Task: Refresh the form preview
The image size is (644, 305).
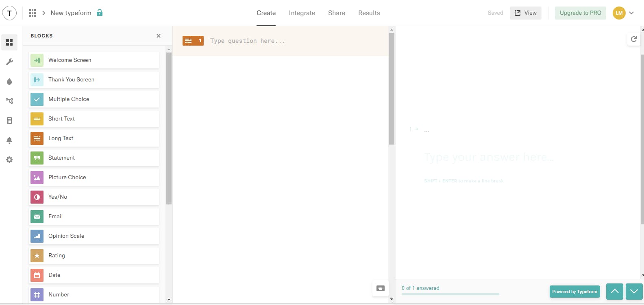Action: [x=633, y=39]
